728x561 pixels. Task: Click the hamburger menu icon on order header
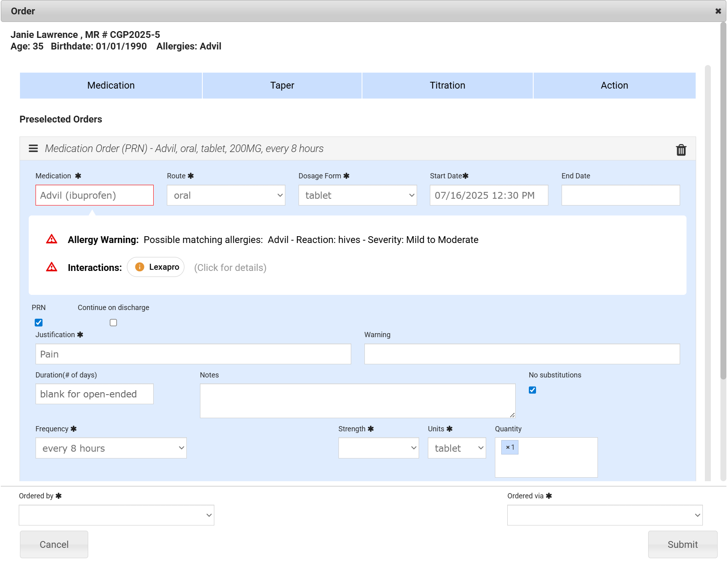tap(34, 148)
